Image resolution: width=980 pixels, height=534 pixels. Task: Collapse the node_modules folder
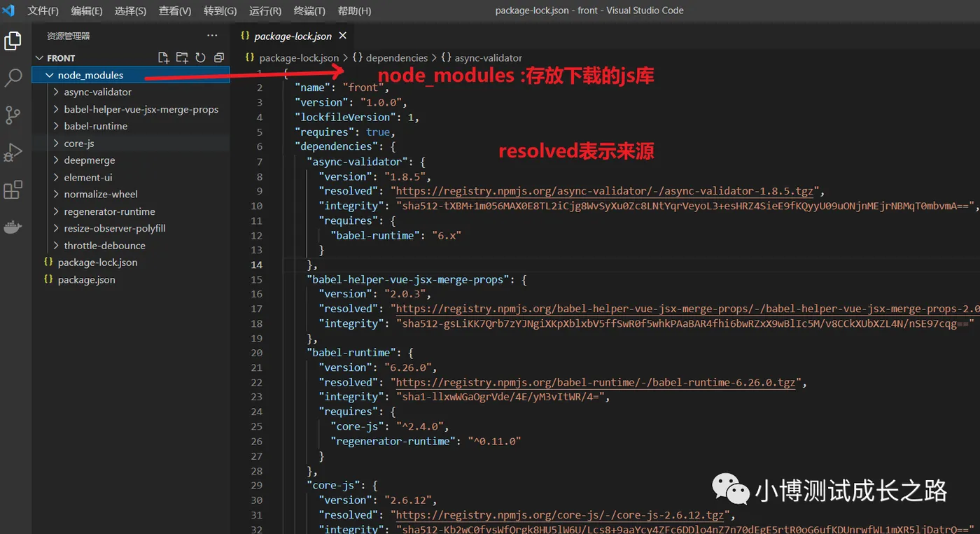pyautogui.click(x=49, y=75)
